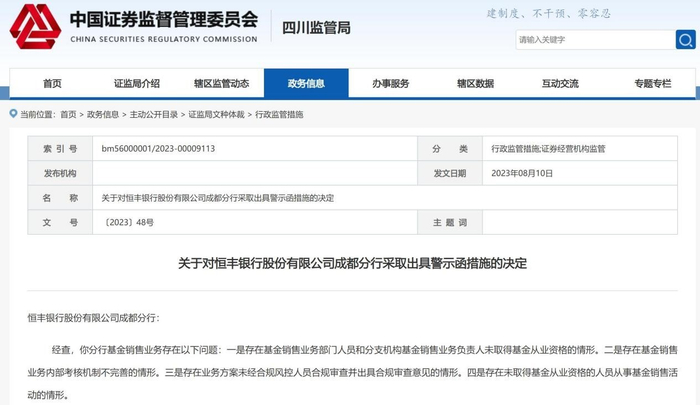Click the category value 行政监管措施;证券经营机构监管
The height and width of the screenshot is (405, 700).
pos(548,149)
